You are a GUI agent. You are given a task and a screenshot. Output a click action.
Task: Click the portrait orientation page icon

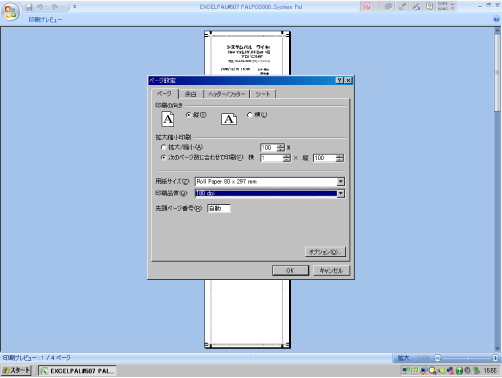(168, 119)
